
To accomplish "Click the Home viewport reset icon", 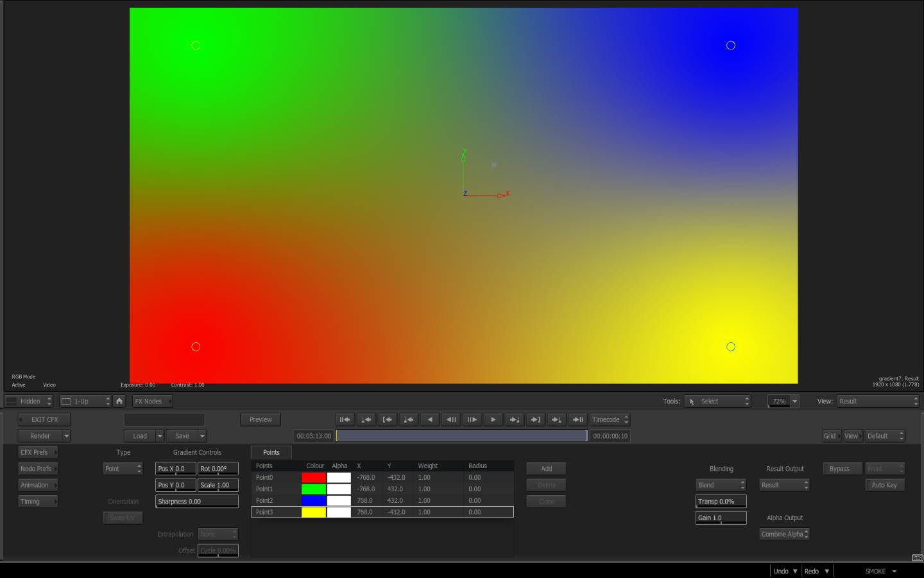I will click(x=119, y=401).
